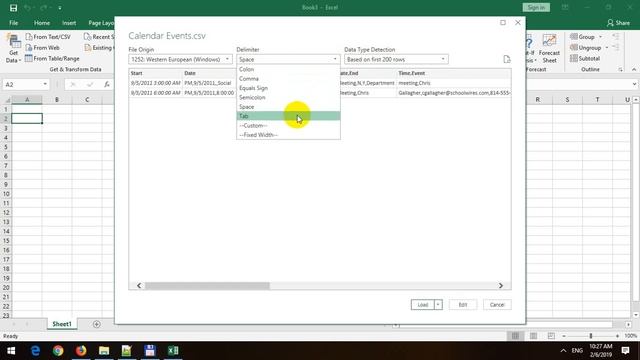Image resolution: width=640 pixels, height=360 pixels.
Task: Switch to Page Layout view in status bar
Action: (533, 336)
